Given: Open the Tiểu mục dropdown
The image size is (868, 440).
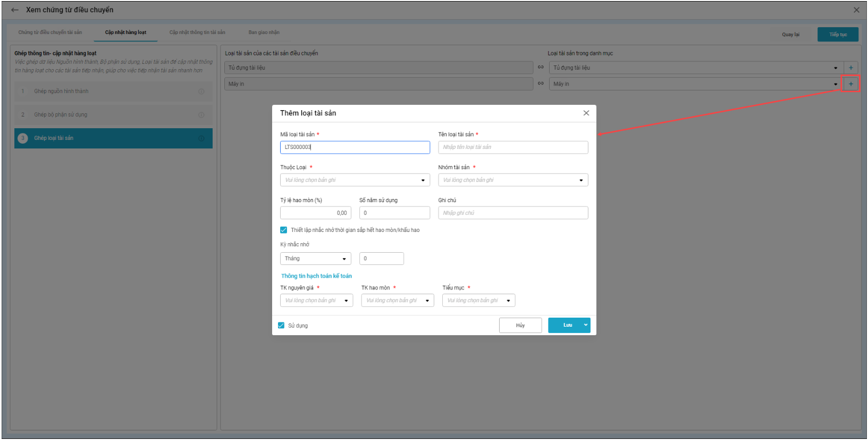Looking at the screenshot, I should tap(479, 301).
